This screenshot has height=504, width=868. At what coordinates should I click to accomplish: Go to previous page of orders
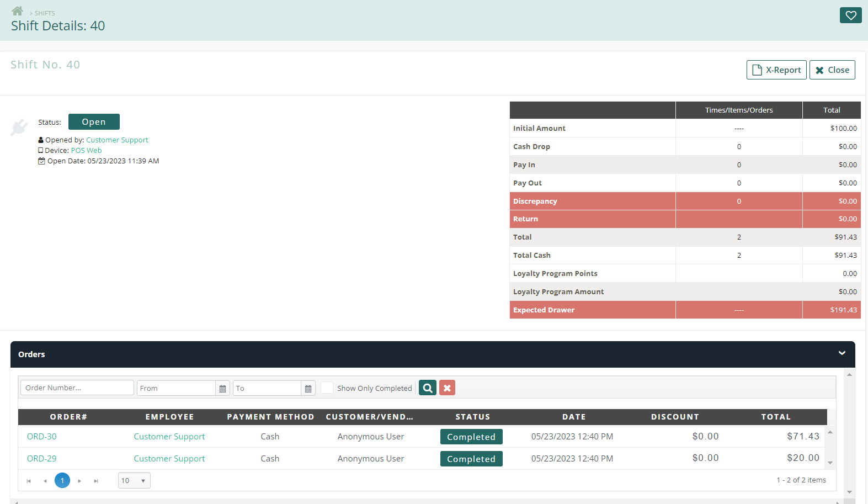[x=45, y=481]
